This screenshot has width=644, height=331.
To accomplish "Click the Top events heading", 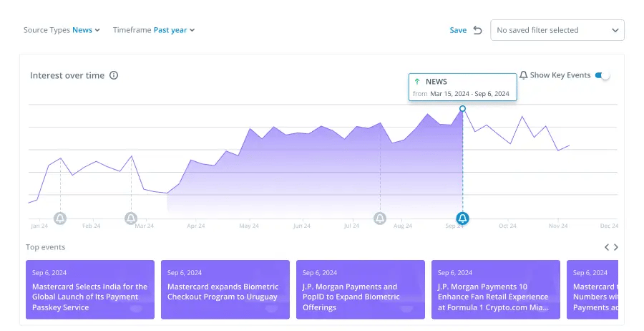I will pyautogui.click(x=45, y=247).
